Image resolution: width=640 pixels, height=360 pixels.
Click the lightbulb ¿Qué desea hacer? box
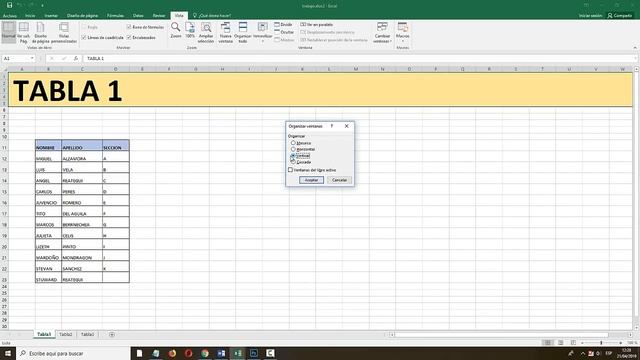tap(212, 16)
